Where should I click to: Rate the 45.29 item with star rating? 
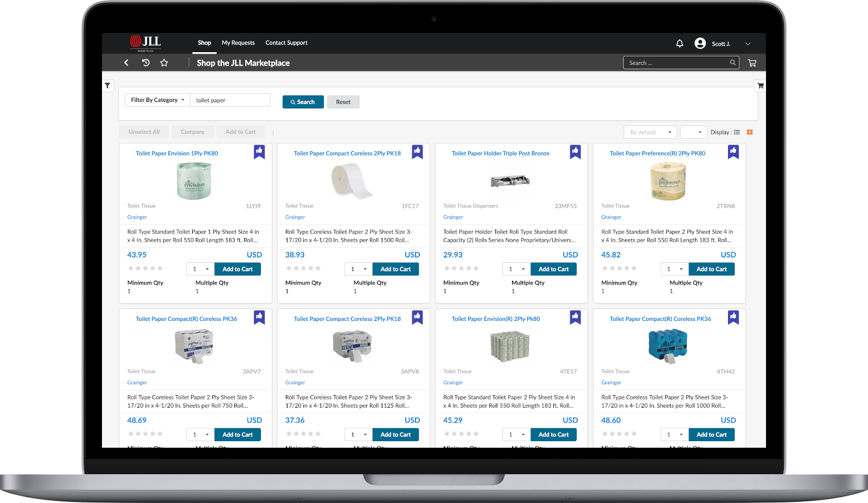[x=461, y=434]
